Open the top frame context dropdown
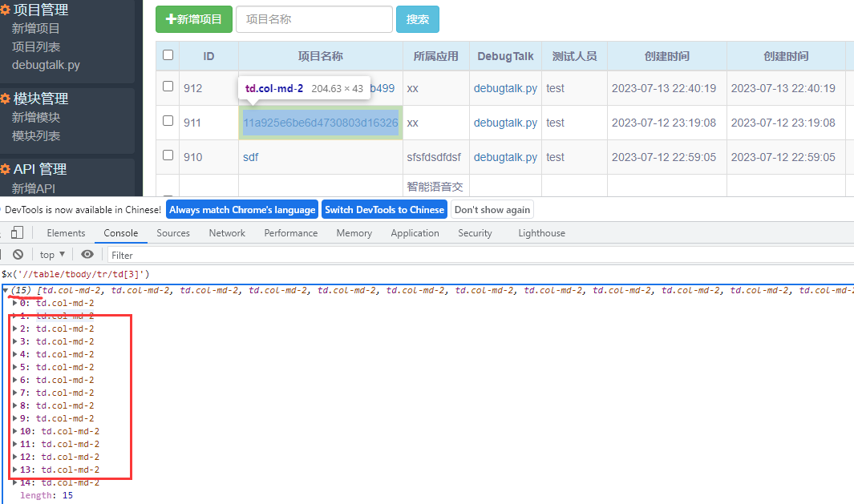The width and height of the screenshot is (854, 504). pos(51,254)
